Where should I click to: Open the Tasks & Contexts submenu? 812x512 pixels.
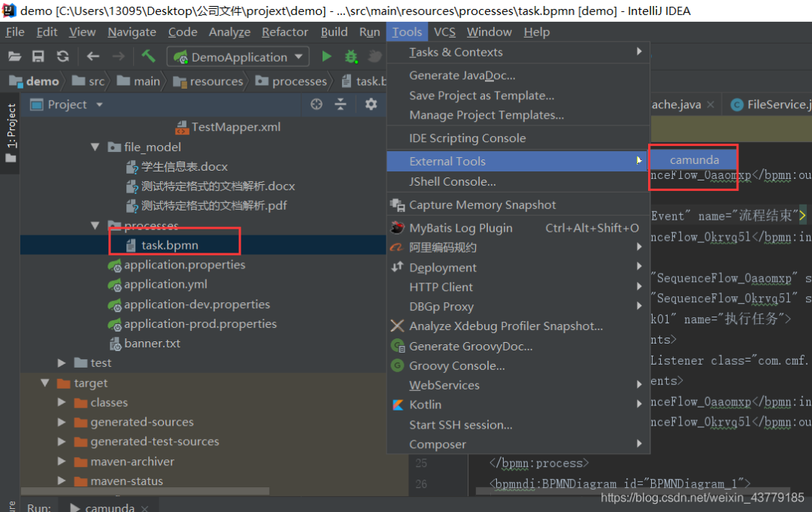(x=518, y=53)
